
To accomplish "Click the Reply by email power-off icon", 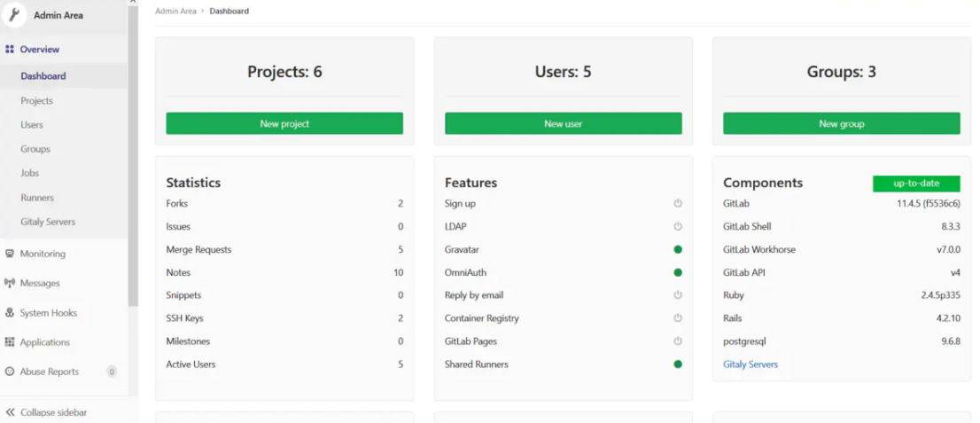I will pos(678,295).
